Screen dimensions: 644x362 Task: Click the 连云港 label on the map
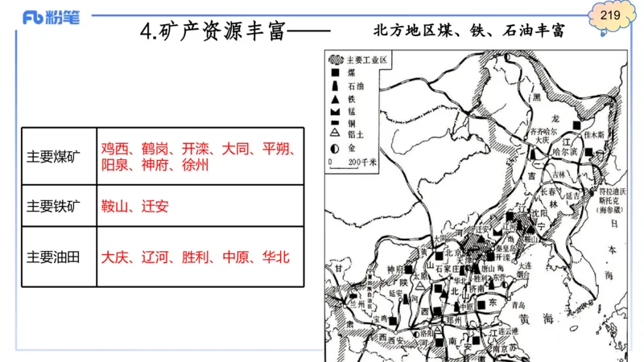tap(509, 331)
